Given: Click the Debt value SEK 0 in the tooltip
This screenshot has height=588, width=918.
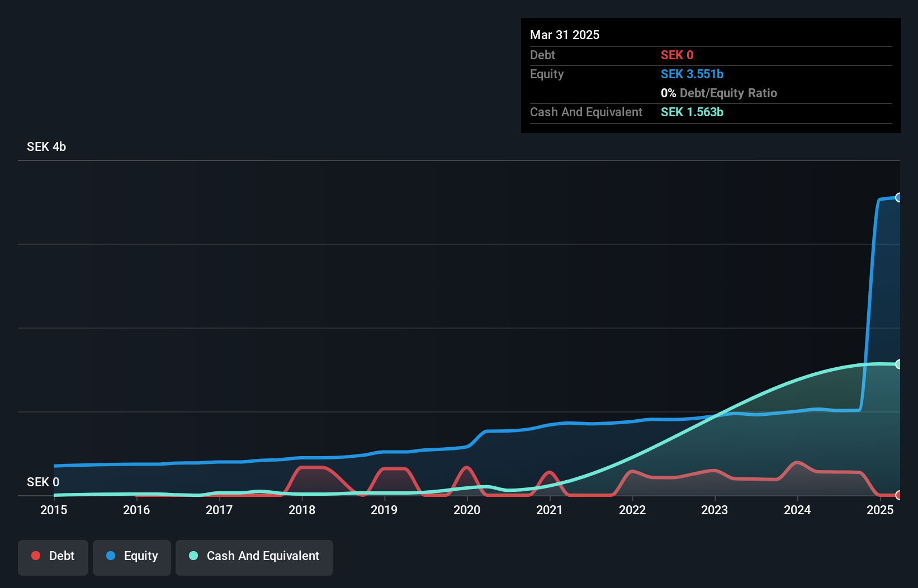Looking at the screenshot, I should (677, 55).
